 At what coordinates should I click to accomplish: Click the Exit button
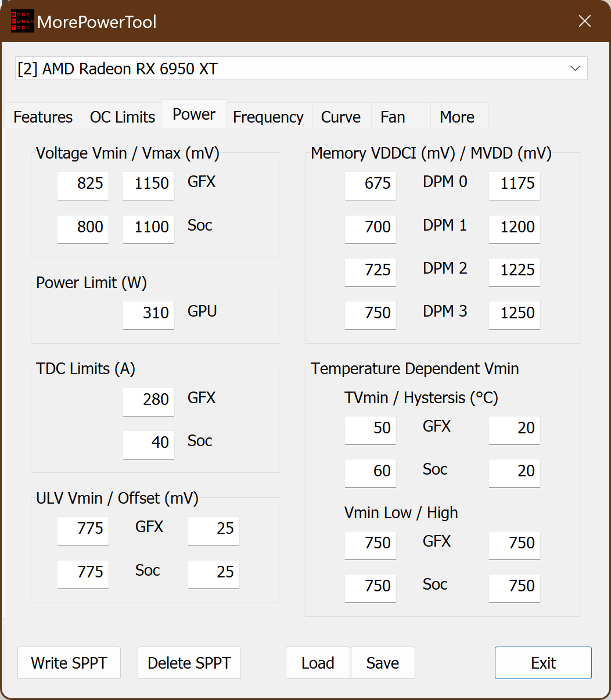543,663
